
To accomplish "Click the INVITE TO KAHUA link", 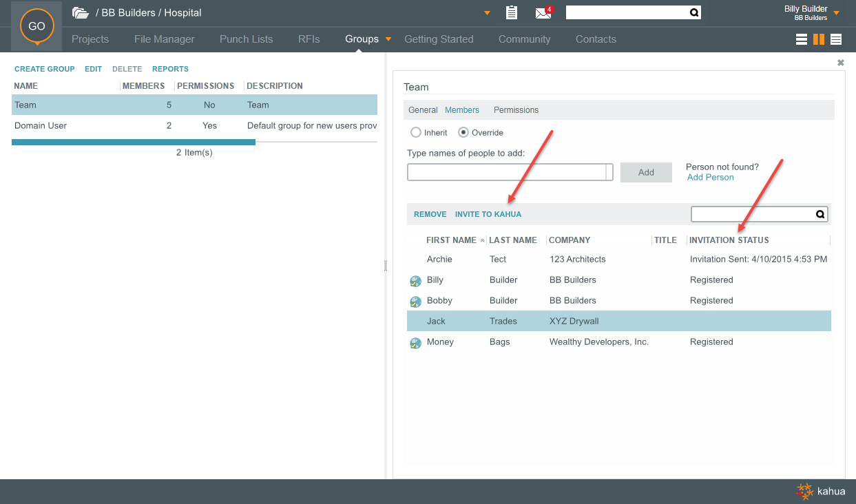I will (488, 214).
